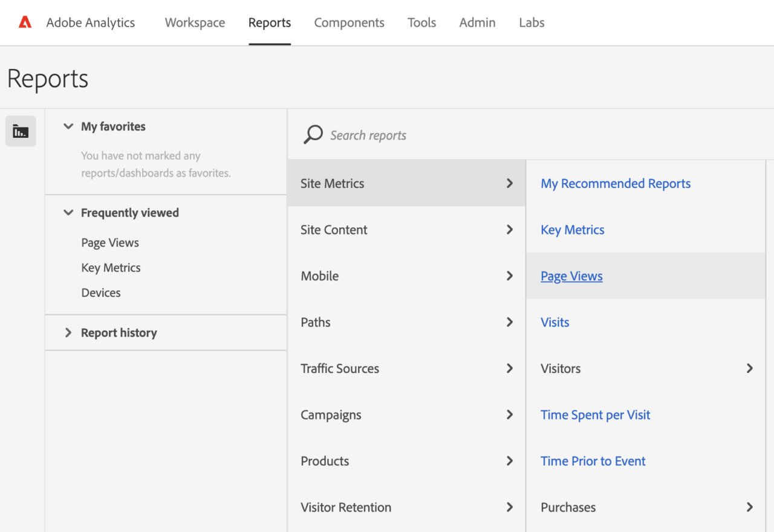Viewport: 774px width, 532px height.
Task: Open the Visits report link
Action: click(x=555, y=322)
